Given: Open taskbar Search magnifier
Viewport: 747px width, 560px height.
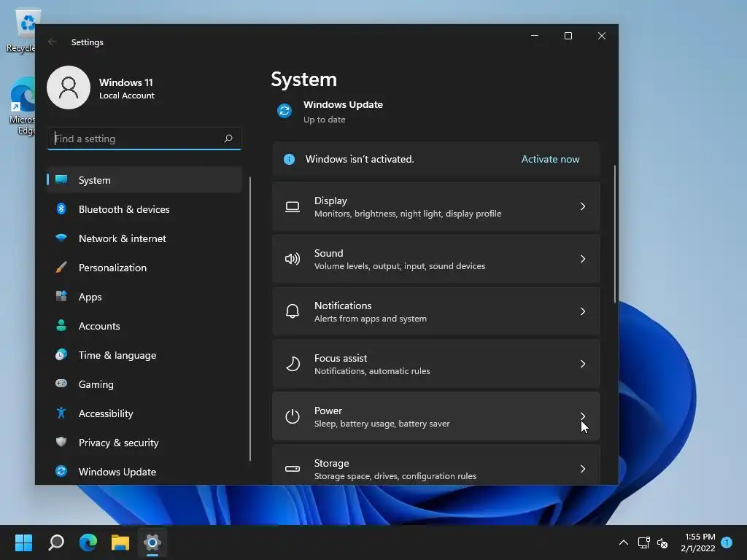Looking at the screenshot, I should 56,542.
